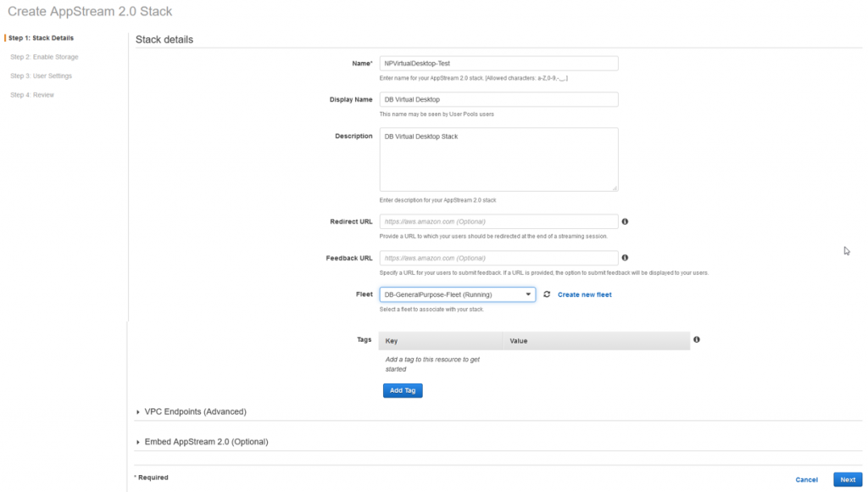Click the Feedback URL info icon
Viewport: 868px width, 492px height.
point(625,258)
